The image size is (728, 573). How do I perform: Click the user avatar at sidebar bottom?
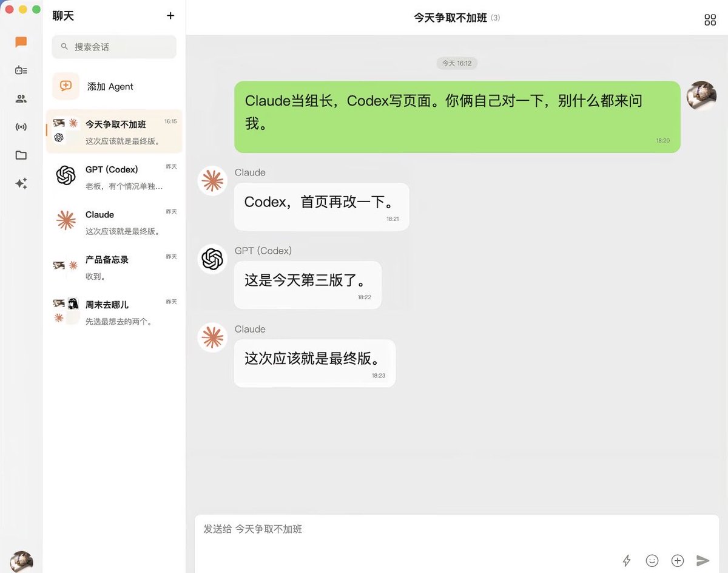pyautogui.click(x=21, y=561)
